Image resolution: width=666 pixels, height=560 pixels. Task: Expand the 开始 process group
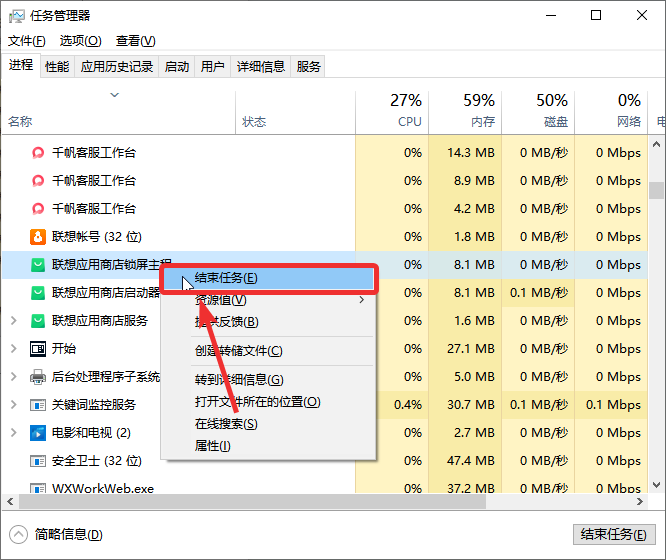(14, 349)
